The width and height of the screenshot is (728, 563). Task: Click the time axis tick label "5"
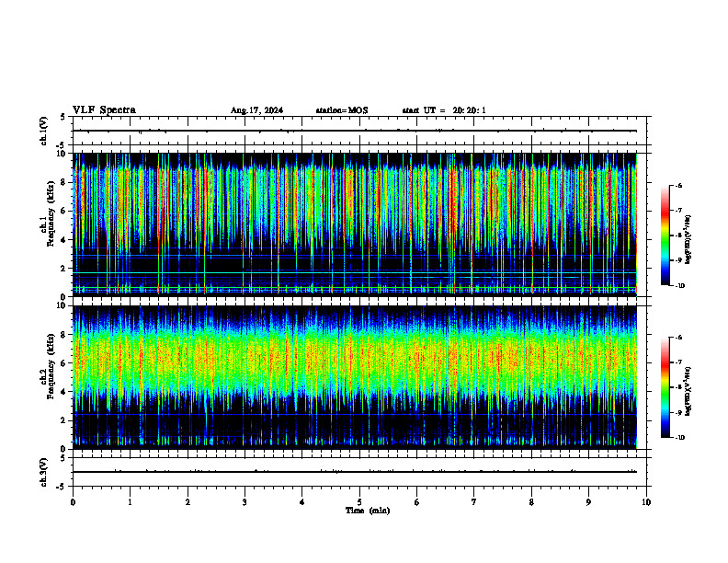[359, 502]
